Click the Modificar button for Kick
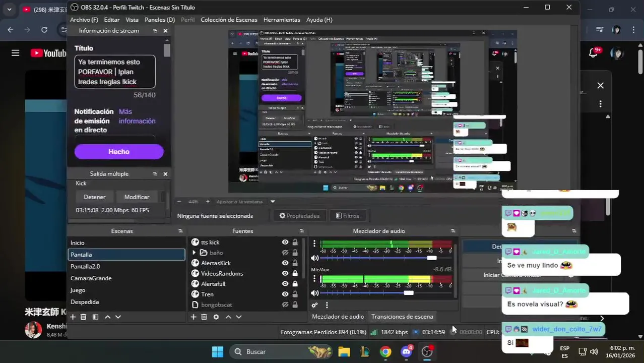 coord(137,197)
